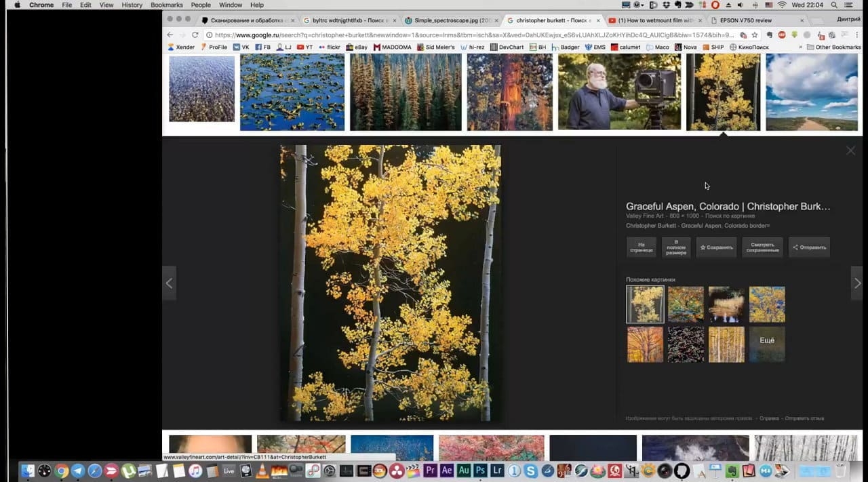Open iTunes from the Dock
The width and height of the screenshot is (868, 482).
[195, 470]
